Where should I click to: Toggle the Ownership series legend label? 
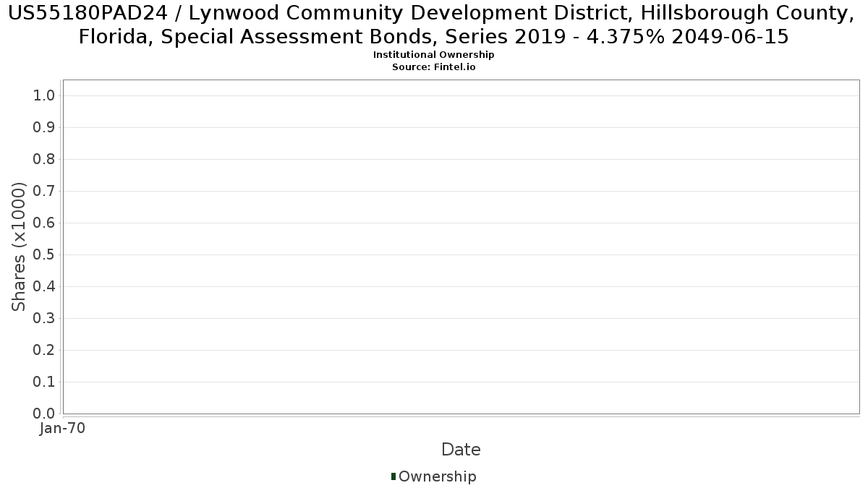click(437, 476)
